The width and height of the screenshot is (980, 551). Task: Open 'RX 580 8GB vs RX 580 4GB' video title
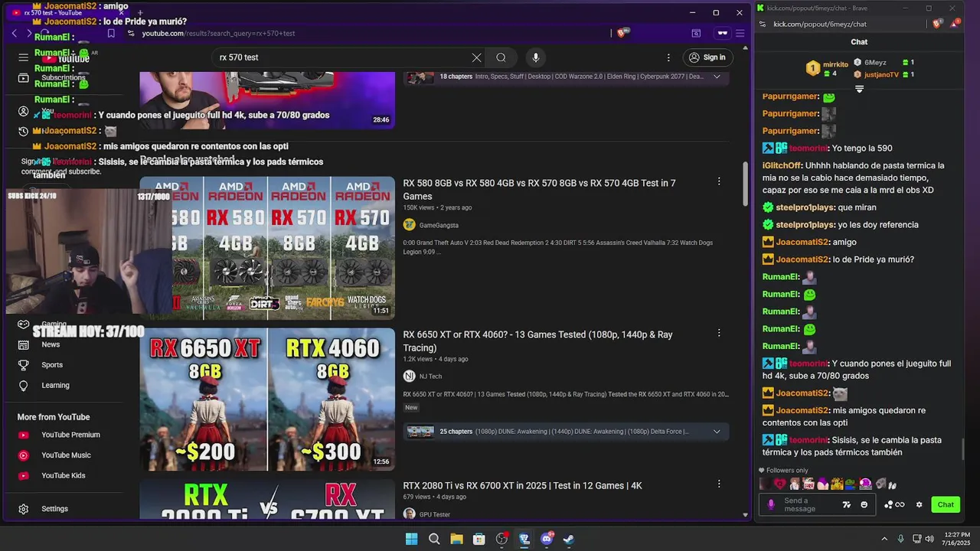539,190
